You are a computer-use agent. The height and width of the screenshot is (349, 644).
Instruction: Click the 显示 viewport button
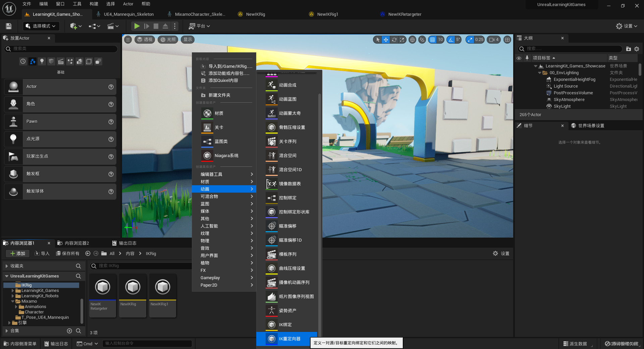coord(188,40)
